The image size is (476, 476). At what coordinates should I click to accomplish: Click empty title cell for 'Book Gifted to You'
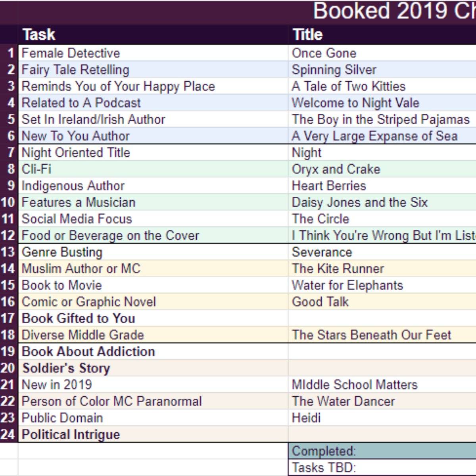pyautogui.click(x=382, y=318)
